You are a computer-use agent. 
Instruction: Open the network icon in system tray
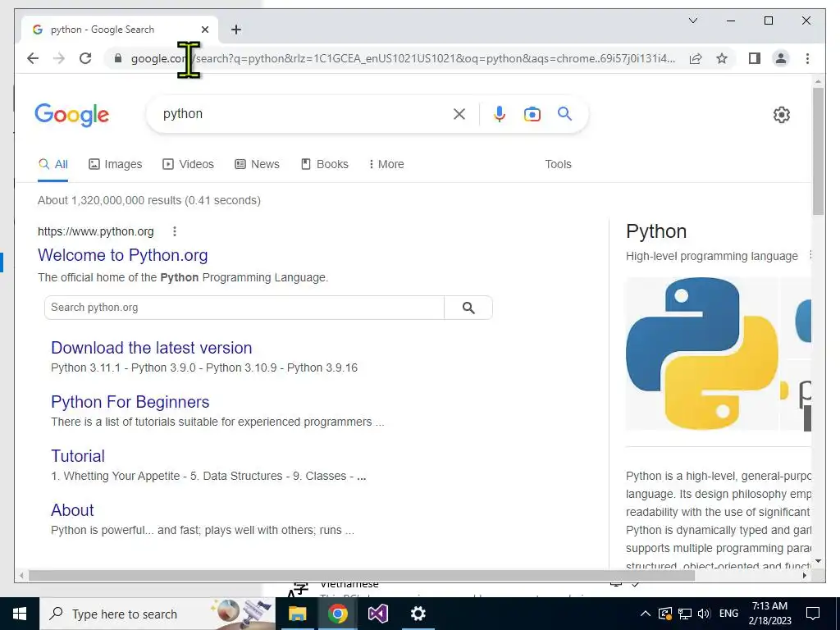click(684, 614)
